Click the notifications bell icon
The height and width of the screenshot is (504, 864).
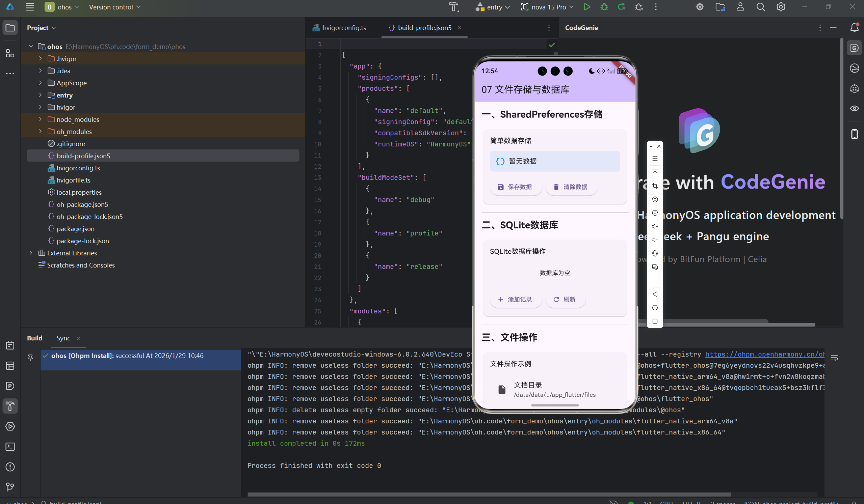[x=855, y=27]
